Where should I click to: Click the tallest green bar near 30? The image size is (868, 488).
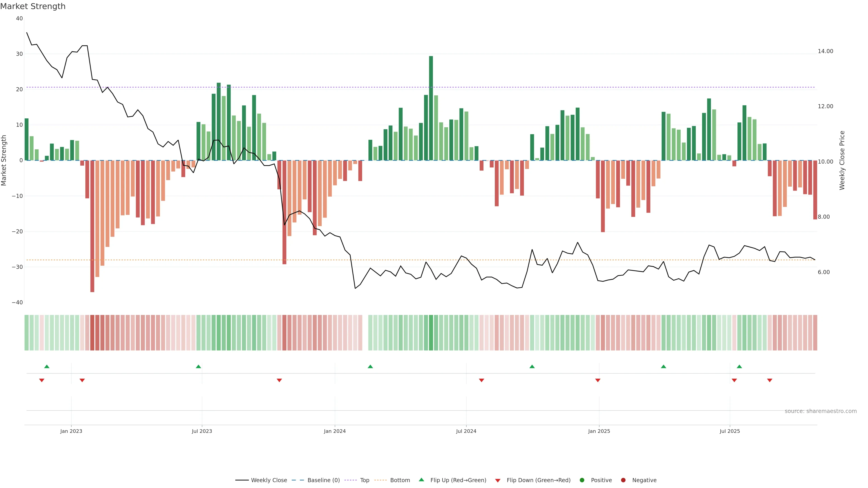(x=431, y=108)
